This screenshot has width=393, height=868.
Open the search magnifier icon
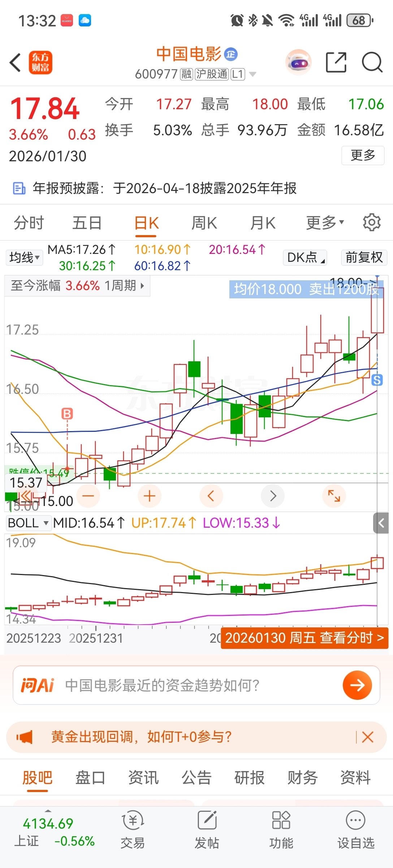(372, 62)
